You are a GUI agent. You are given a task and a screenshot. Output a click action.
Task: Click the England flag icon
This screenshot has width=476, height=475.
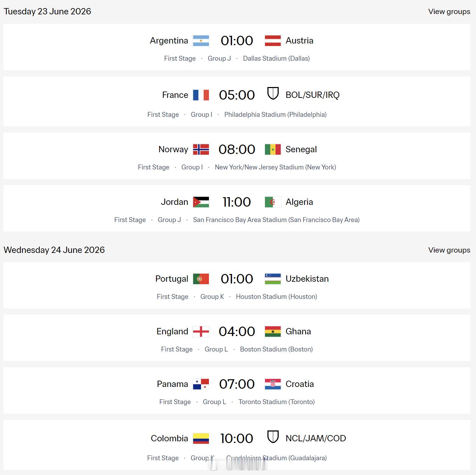[201, 332]
